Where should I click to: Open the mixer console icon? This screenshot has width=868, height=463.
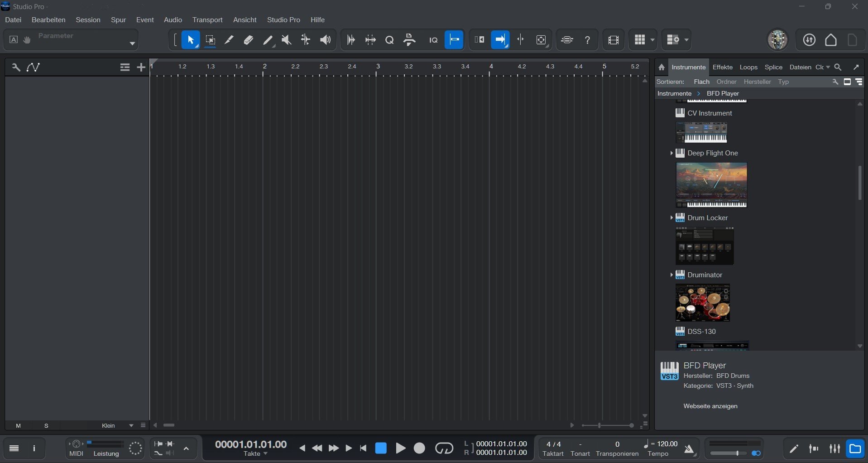tap(835, 449)
